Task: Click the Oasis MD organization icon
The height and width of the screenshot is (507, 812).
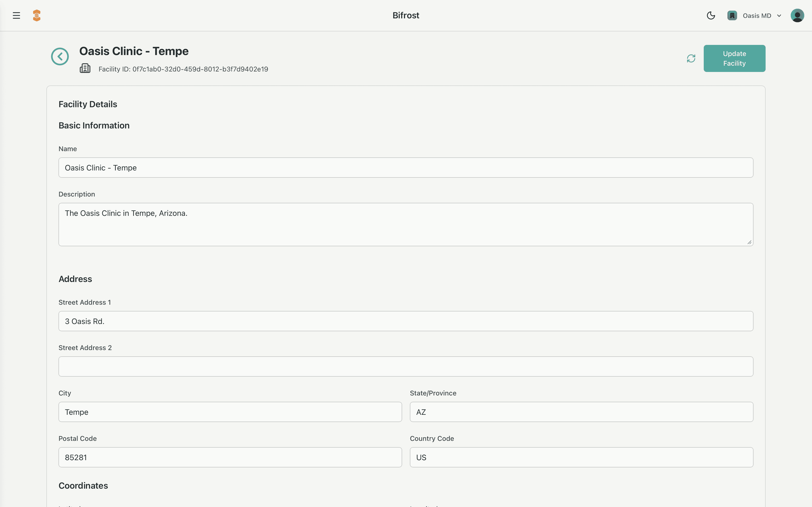Action: 732,15
